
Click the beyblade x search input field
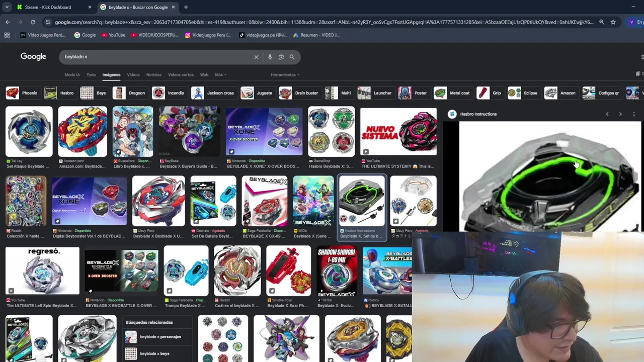coord(156,57)
